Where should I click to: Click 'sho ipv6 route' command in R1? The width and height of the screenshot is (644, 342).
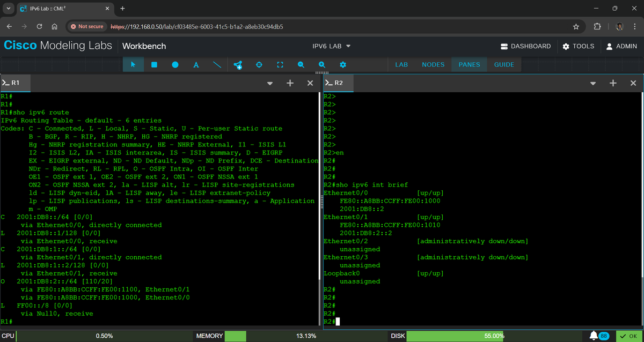point(41,113)
